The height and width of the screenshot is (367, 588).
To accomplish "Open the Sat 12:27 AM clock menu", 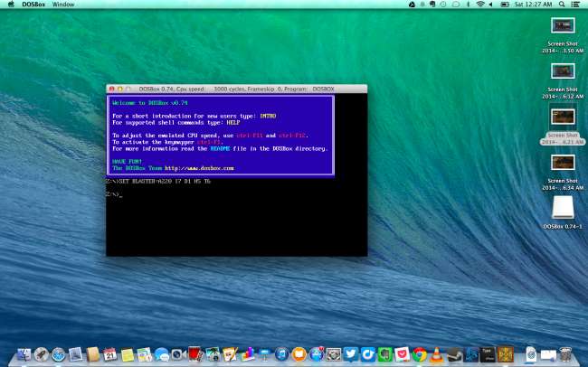I will tap(533, 5).
